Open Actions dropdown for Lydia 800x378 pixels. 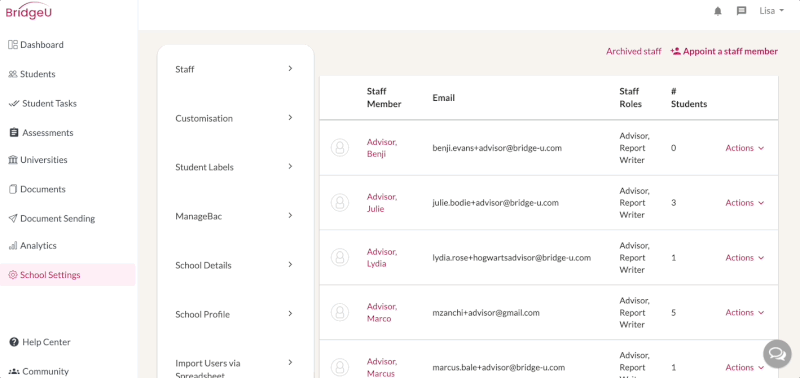click(x=744, y=258)
